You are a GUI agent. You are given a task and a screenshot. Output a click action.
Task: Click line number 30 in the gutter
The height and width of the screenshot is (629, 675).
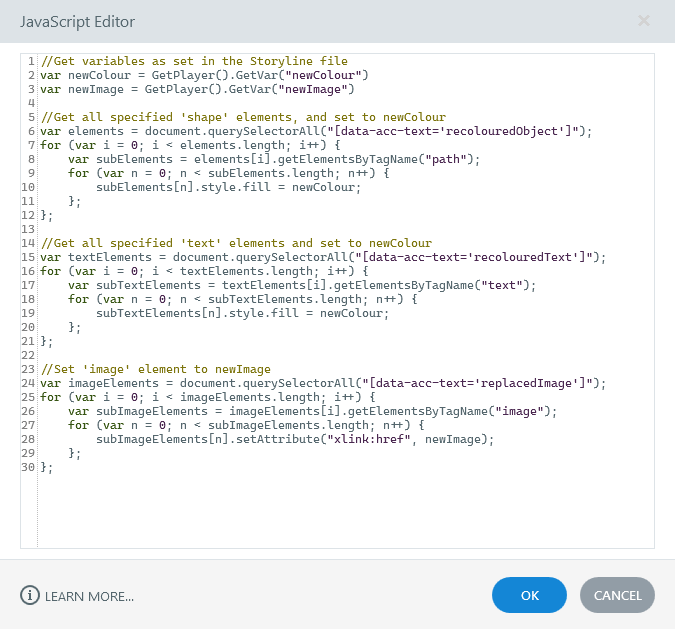pyautogui.click(x=28, y=467)
